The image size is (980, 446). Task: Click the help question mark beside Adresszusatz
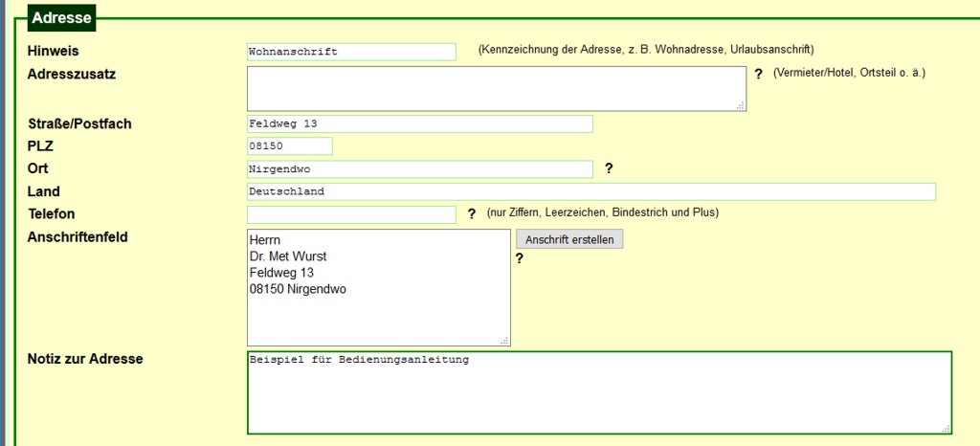pyautogui.click(x=758, y=74)
